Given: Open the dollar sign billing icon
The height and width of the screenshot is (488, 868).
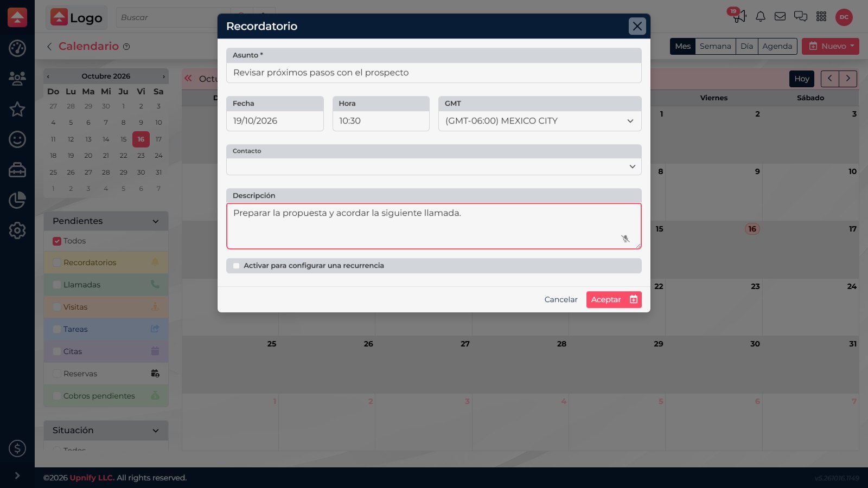Looking at the screenshot, I should (17, 448).
